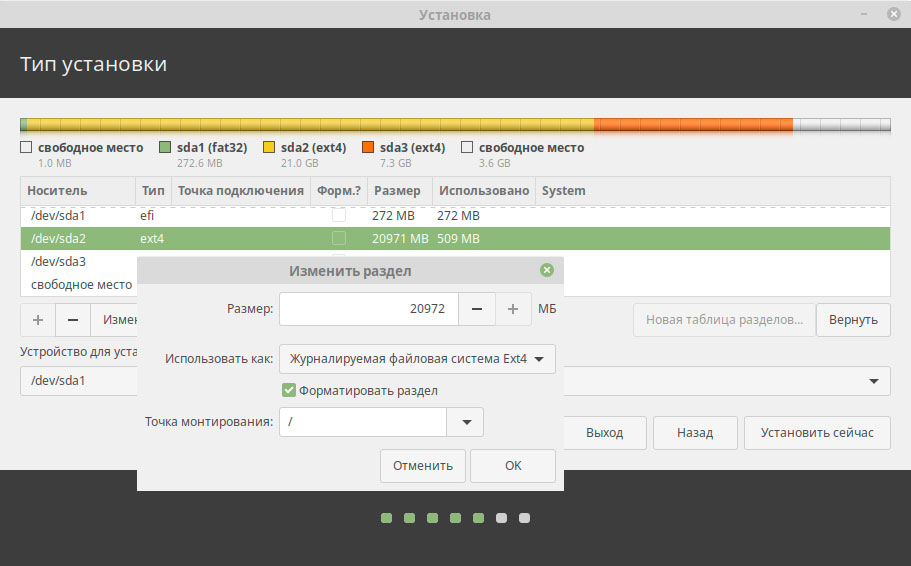911x566 pixels.
Task: Toggle format checkbox in /dev/sda1 row
Action: coord(339,216)
